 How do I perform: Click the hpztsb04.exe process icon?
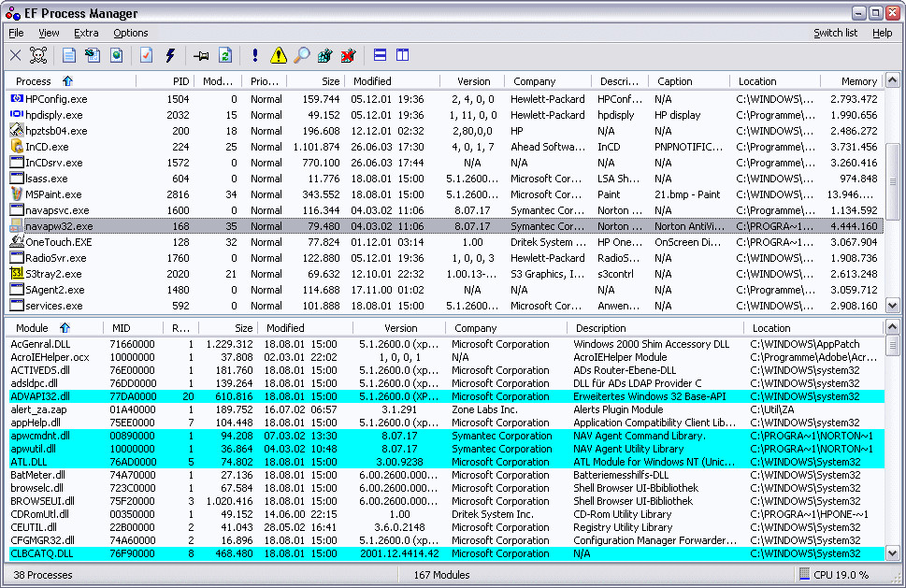point(17,131)
